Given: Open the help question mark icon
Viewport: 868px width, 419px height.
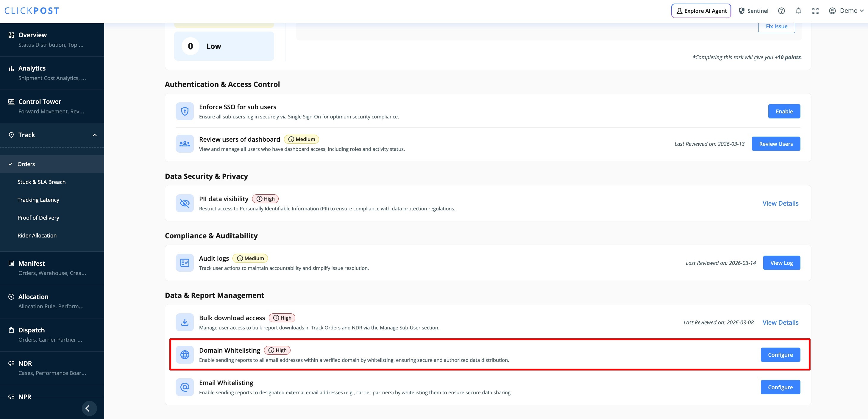Looking at the screenshot, I should tap(781, 11).
